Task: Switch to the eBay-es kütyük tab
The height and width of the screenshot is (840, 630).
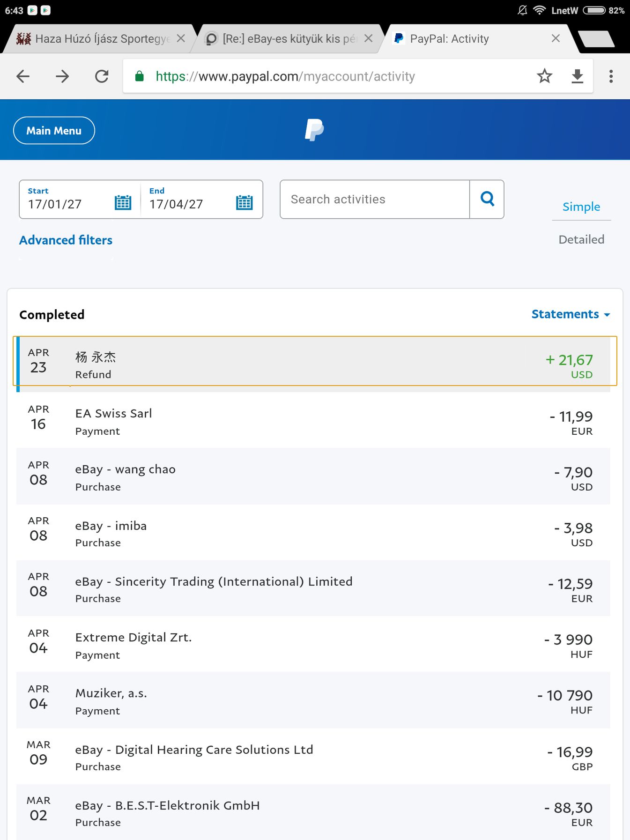Action: click(x=286, y=39)
